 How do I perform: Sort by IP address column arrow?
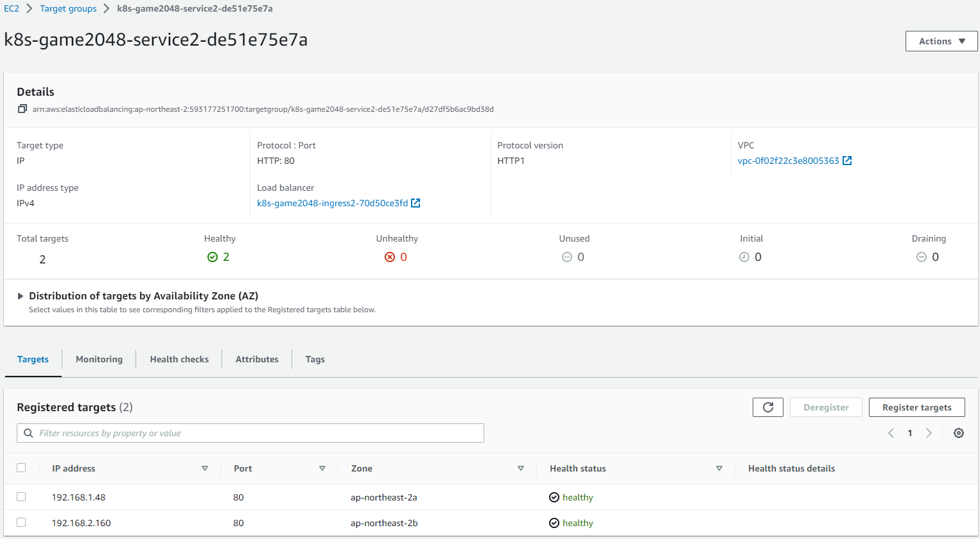205,468
